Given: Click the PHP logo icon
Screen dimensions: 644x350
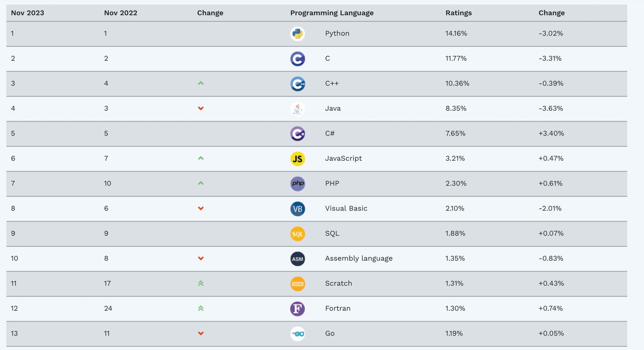Looking at the screenshot, I should (x=298, y=184).
